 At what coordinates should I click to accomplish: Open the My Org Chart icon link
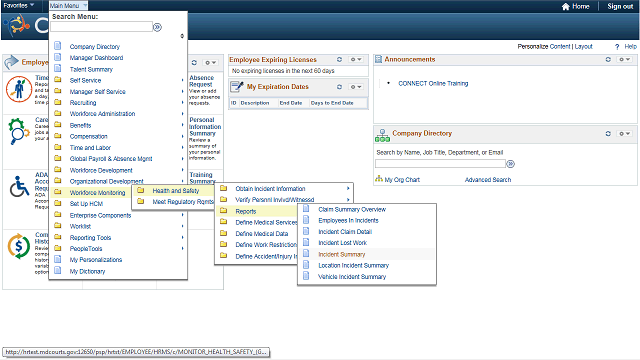coord(379,179)
